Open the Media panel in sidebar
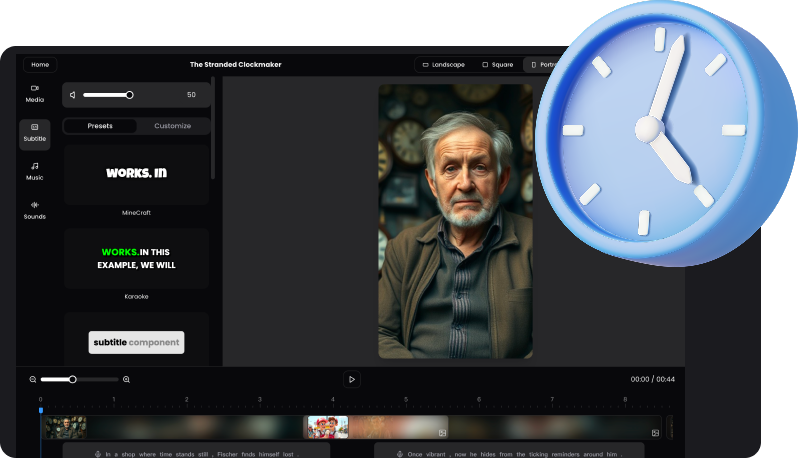This screenshot has width=798, height=458. tap(35, 93)
